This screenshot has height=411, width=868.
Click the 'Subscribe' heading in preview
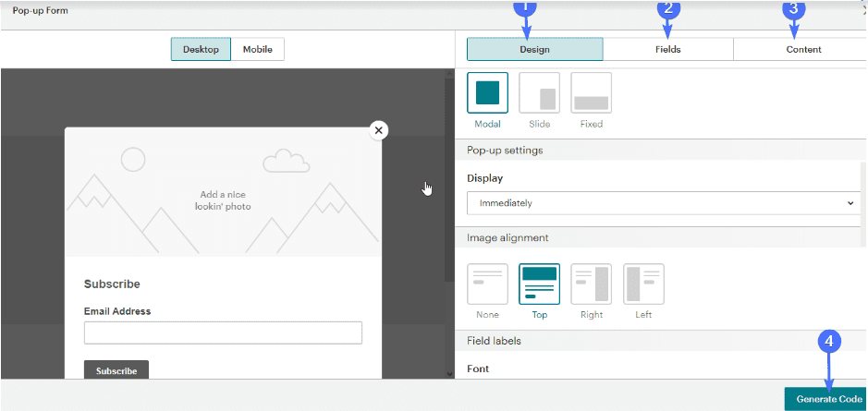(x=112, y=284)
